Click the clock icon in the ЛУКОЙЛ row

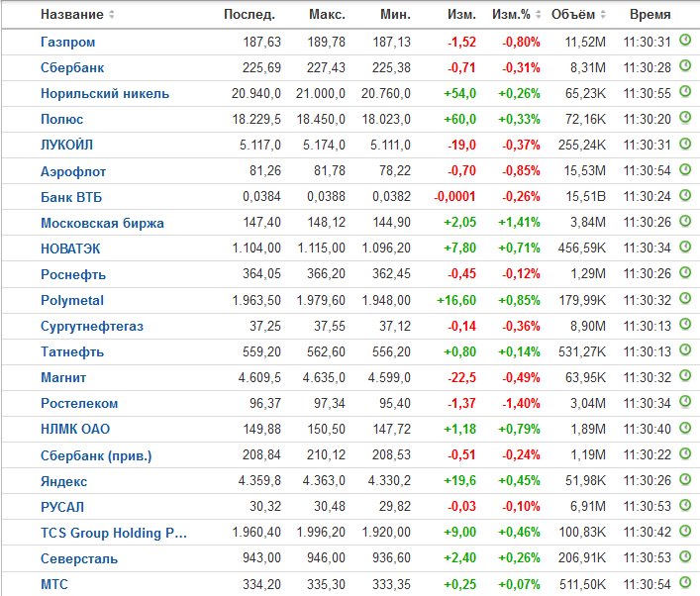click(x=685, y=144)
